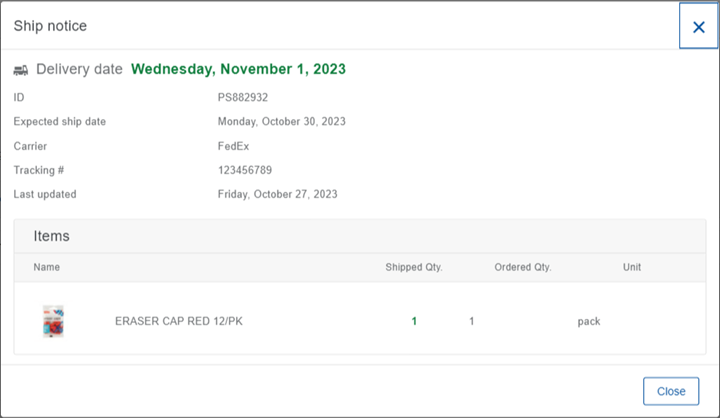Click the last updated date value
Image resolution: width=720 pixels, height=418 pixels.
pos(277,194)
